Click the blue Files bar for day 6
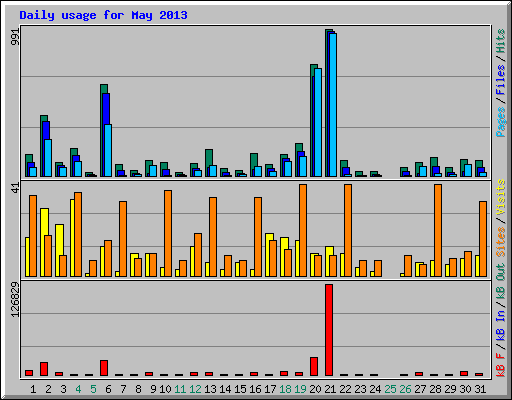 click(x=106, y=108)
